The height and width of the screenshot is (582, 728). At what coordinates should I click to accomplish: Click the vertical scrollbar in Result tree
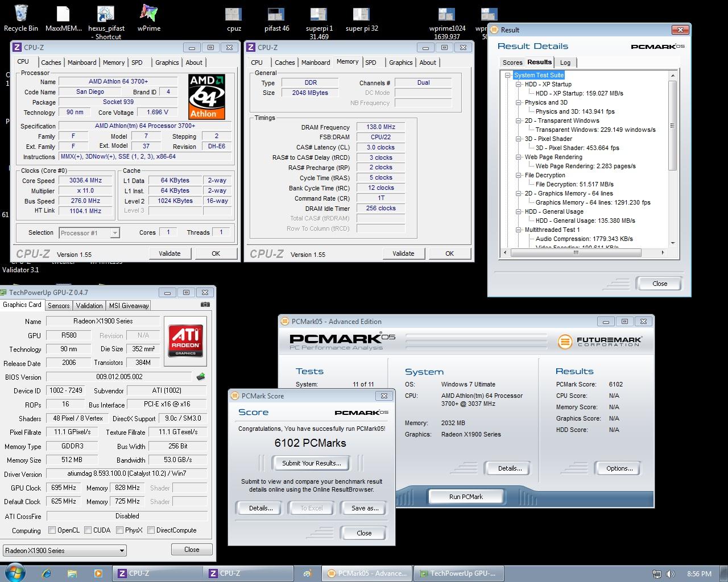point(673,125)
